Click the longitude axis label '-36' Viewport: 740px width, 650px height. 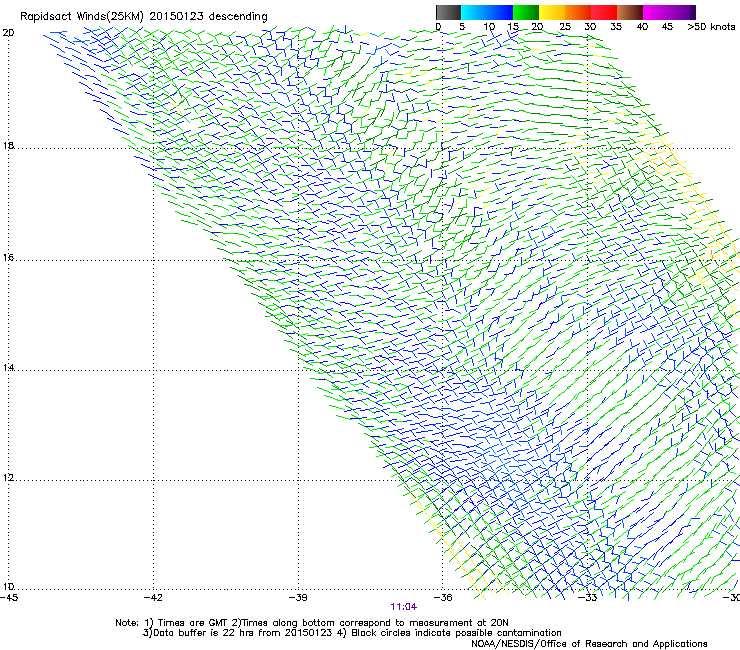tap(443, 598)
